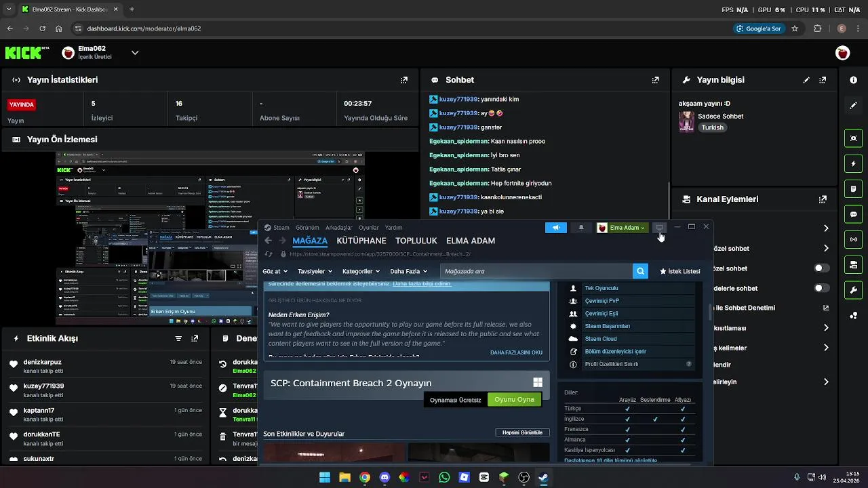Open Daha Fazla dropdown in Steam store
Screen dimensions: 868x488
coord(408,271)
